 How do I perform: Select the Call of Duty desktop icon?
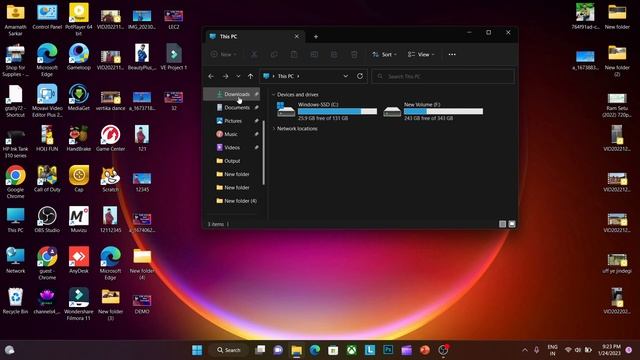click(x=47, y=178)
